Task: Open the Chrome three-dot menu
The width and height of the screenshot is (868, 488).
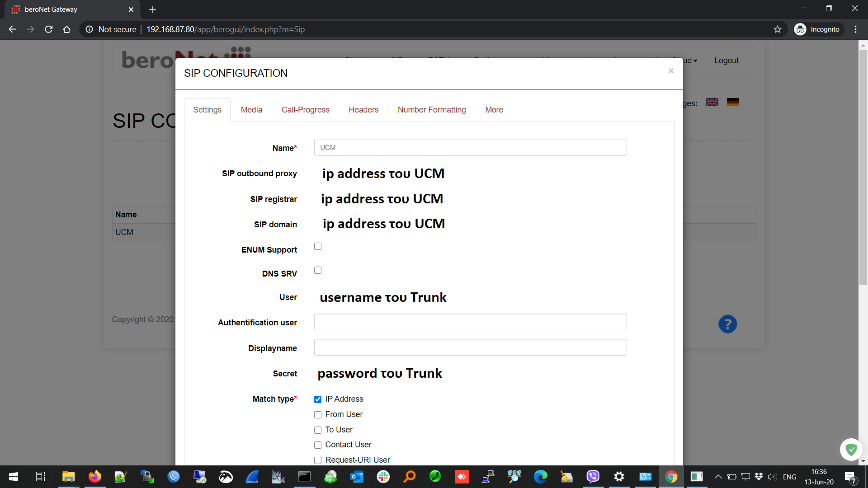Action: tap(855, 29)
